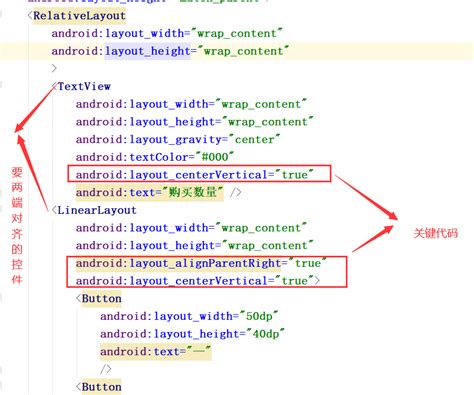
Task: Click the closing bracket after RelativeLayout attributes
Action: (x=54, y=68)
